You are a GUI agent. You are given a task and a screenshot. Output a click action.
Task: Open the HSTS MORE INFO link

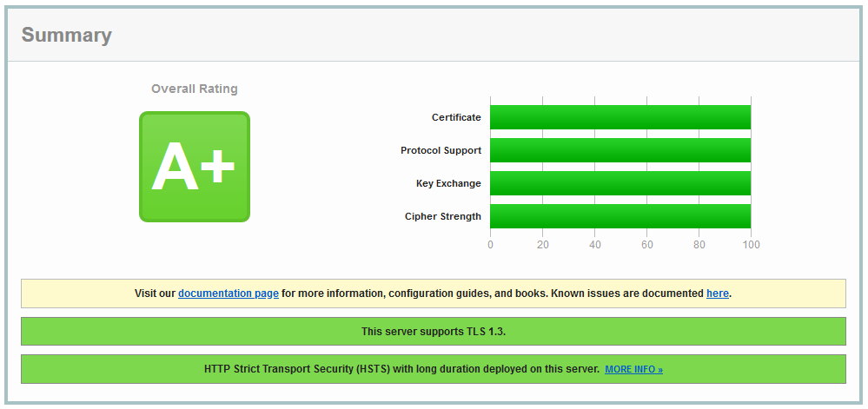click(x=633, y=369)
